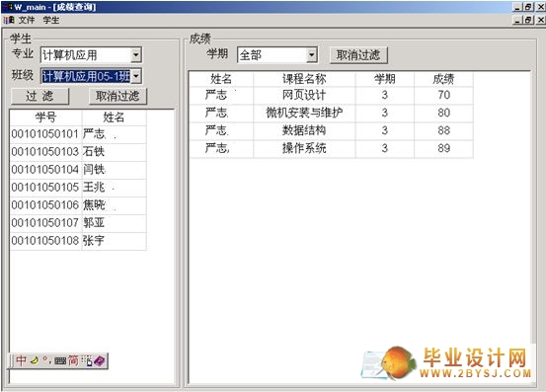
Task: Open the 学生 menu
Action: click(x=50, y=20)
